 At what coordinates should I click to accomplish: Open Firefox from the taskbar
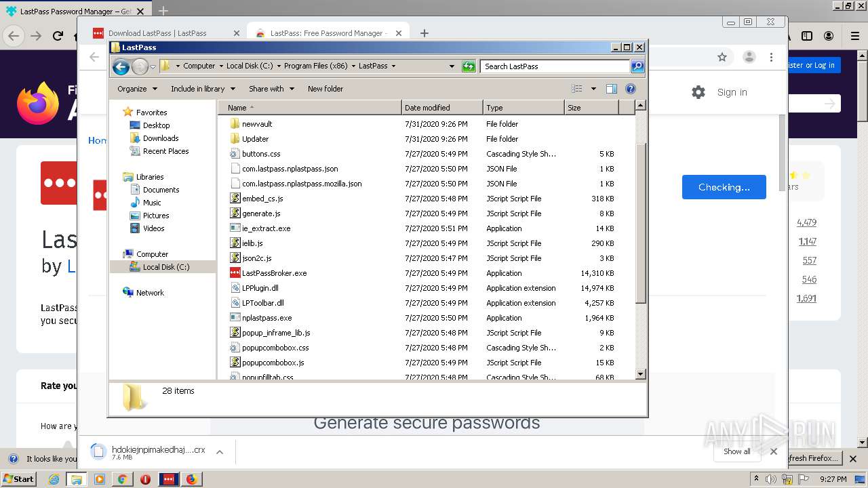coord(191,479)
